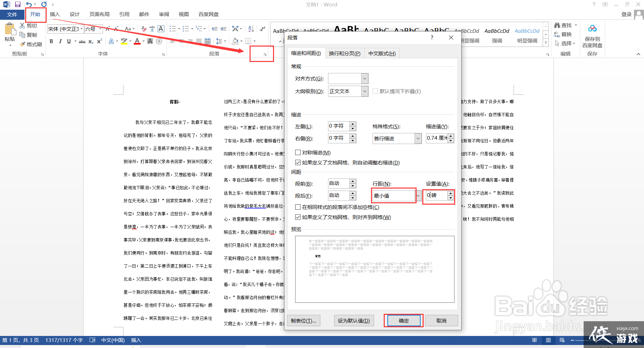644x348 pixels.
Task: Click the paragraph dialog help ? icon
Action: 432,38
